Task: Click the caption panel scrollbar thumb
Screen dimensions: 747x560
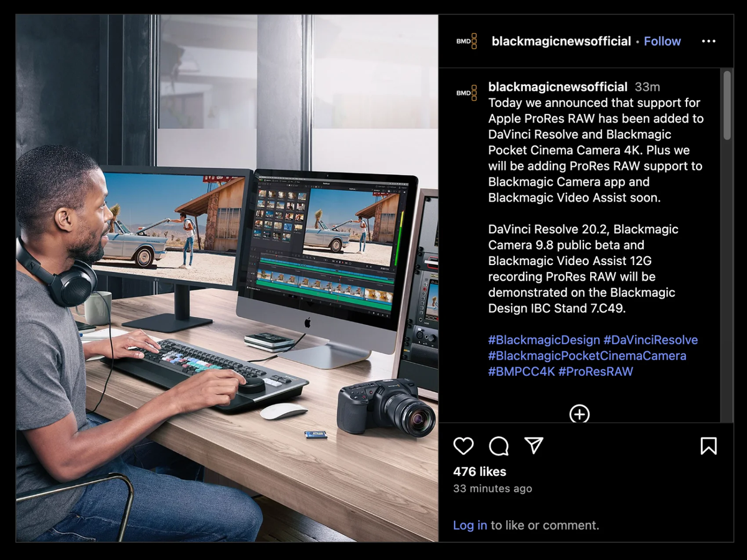Action: [x=726, y=105]
